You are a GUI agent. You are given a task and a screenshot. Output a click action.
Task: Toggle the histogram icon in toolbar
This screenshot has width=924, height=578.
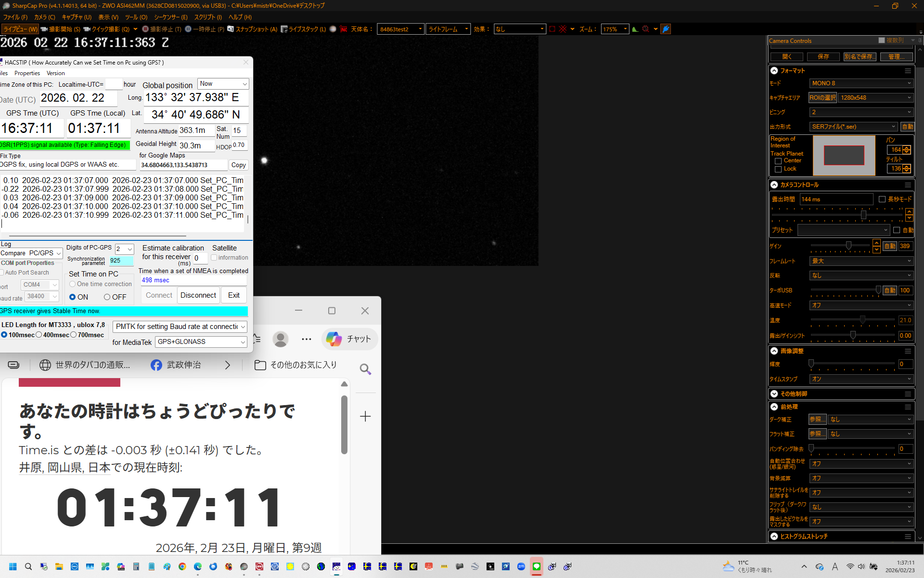[635, 29]
